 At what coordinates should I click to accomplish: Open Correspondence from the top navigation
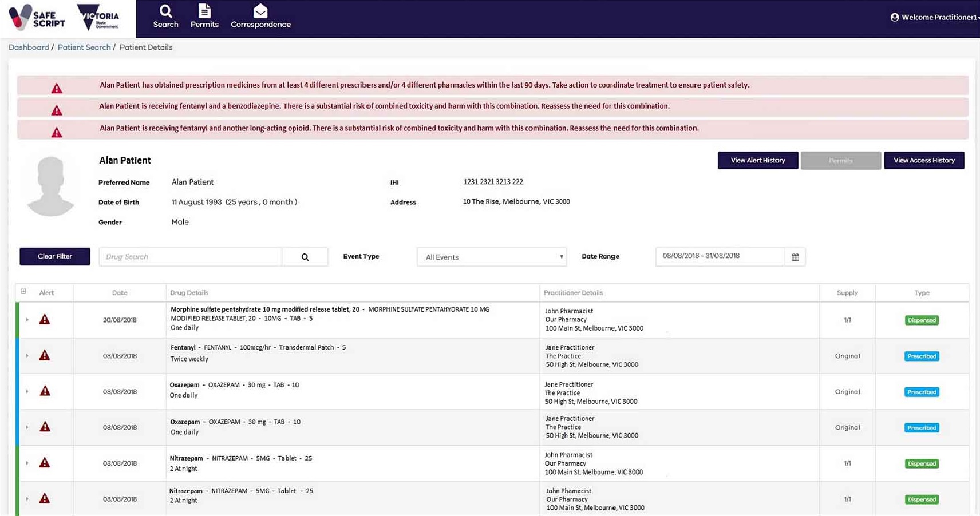tap(260, 17)
